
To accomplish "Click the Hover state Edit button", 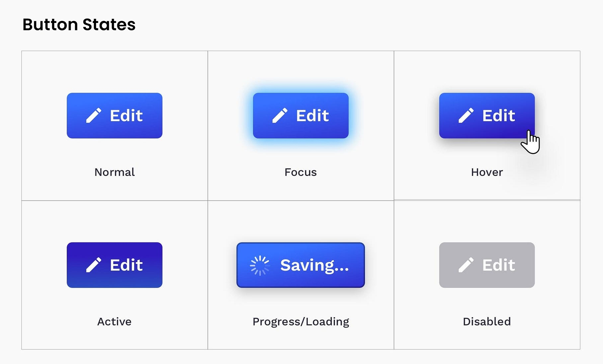I will click(487, 115).
